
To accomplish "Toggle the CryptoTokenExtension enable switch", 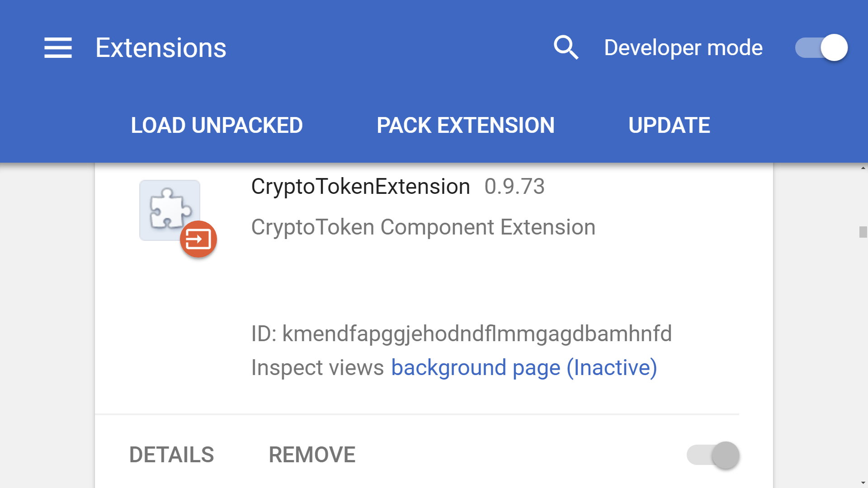I will pyautogui.click(x=713, y=455).
